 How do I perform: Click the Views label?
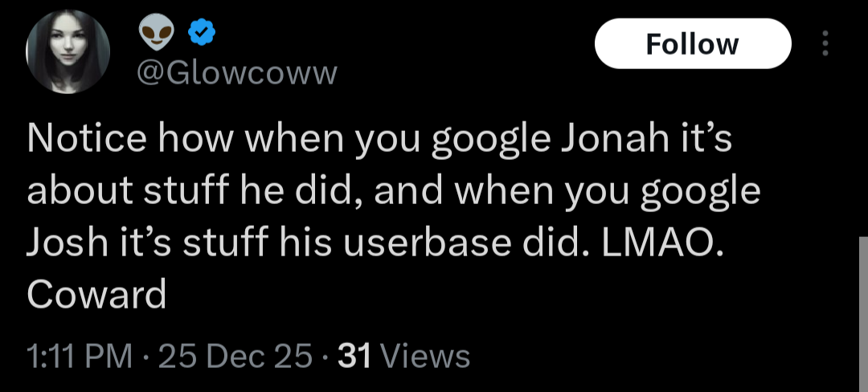(x=424, y=355)
